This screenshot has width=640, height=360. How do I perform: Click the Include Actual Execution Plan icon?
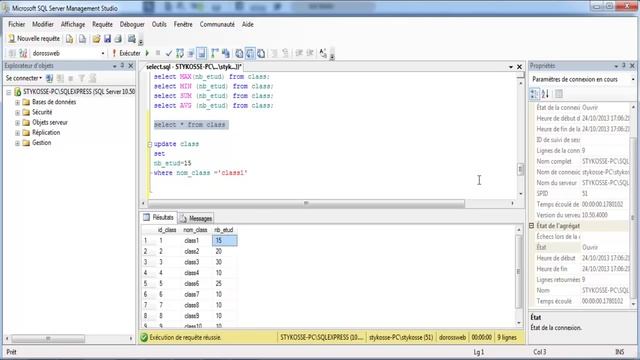click(215, 53)
